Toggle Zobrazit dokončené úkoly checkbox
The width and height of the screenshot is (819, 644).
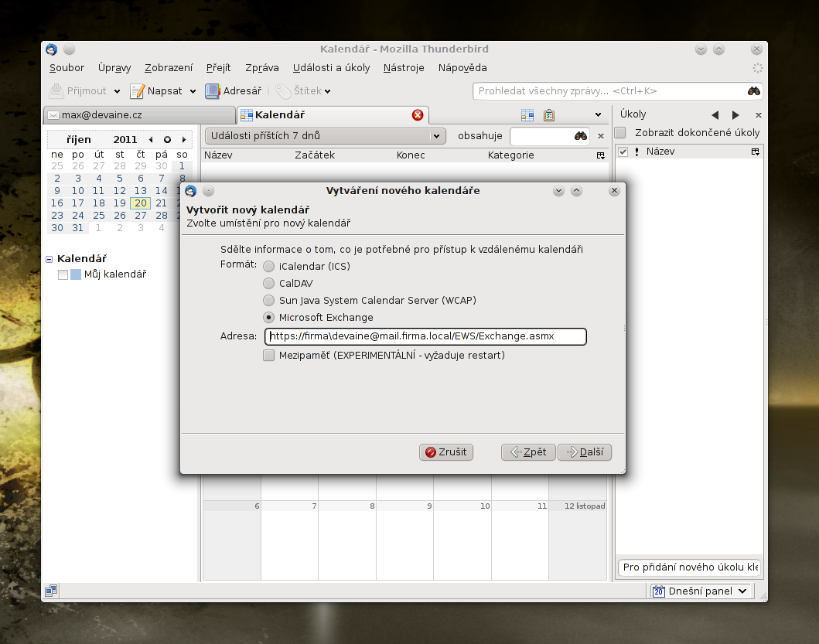[620, 133]
